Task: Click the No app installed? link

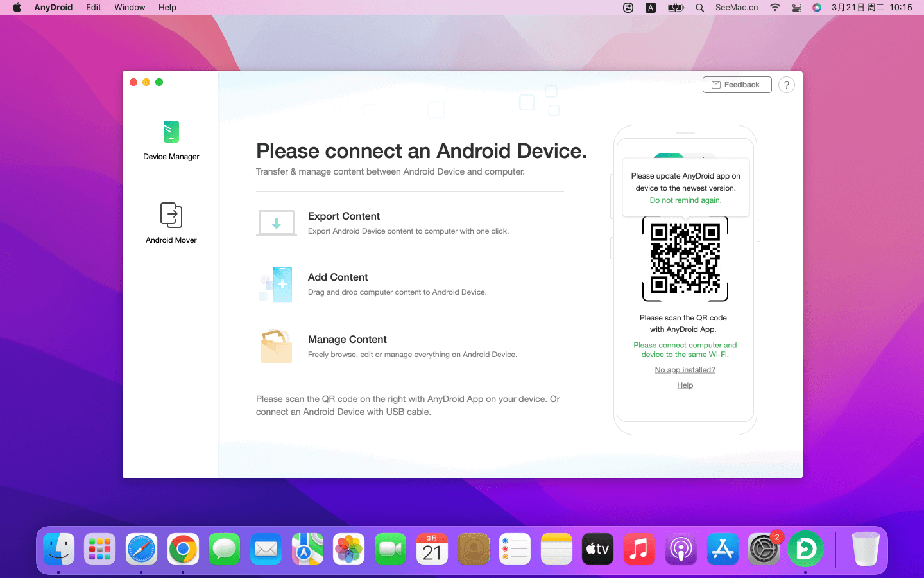Action: coord(685,370)
